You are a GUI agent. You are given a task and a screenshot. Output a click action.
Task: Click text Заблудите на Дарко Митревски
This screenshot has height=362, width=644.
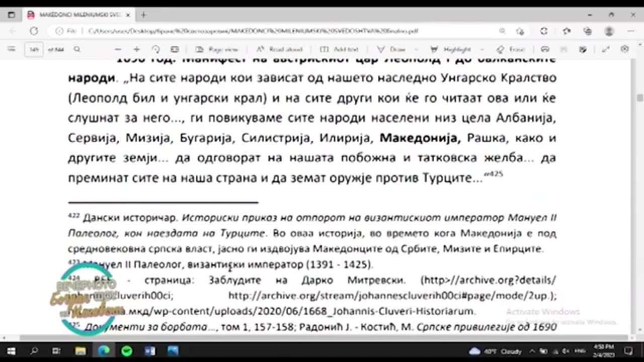307,280
